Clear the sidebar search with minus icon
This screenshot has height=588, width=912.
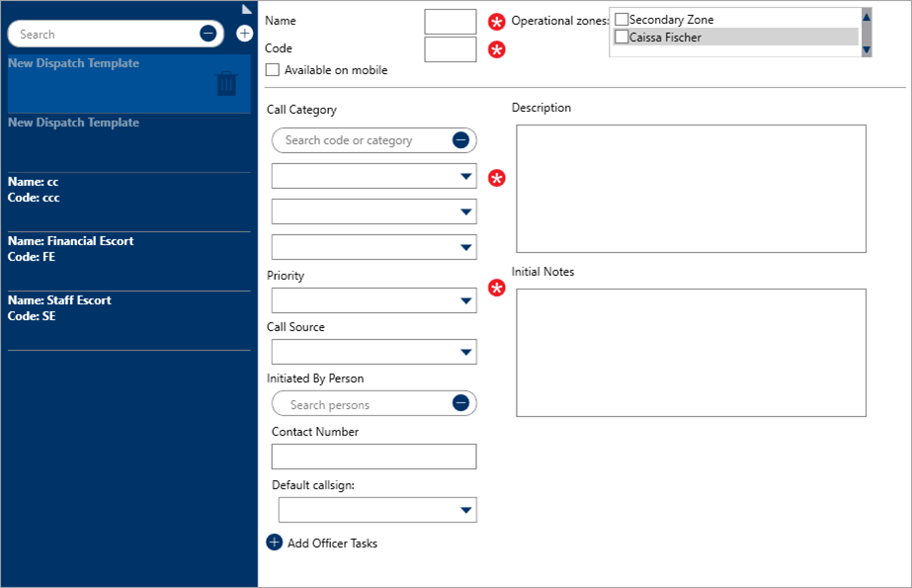(x=208, y=34)
